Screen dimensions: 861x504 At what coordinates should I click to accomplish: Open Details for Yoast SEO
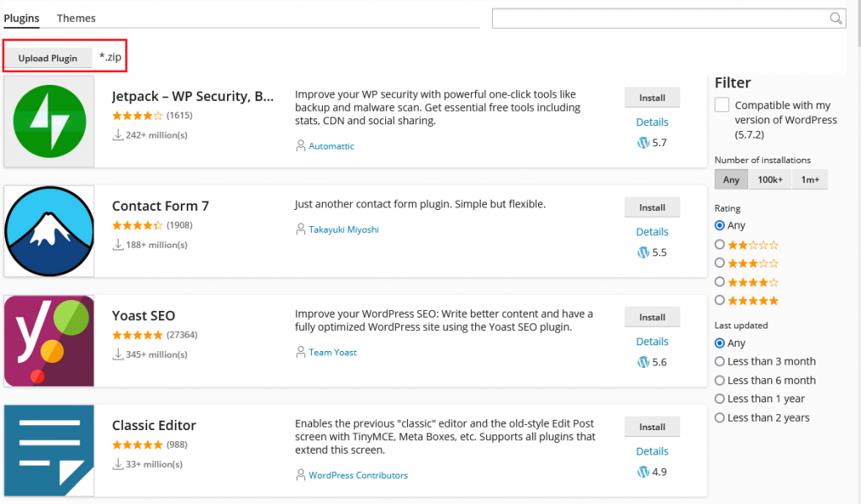(652, 342)
